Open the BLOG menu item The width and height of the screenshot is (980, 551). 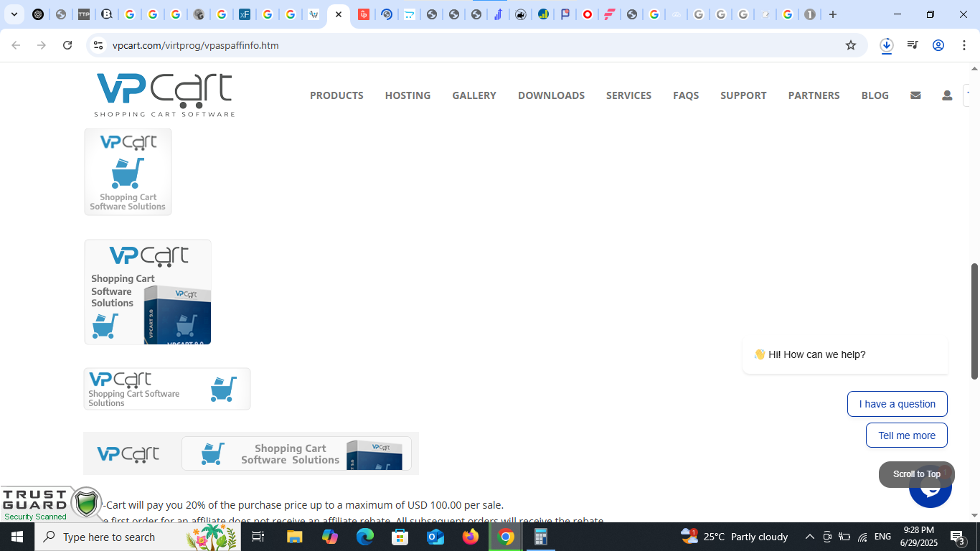875,95
